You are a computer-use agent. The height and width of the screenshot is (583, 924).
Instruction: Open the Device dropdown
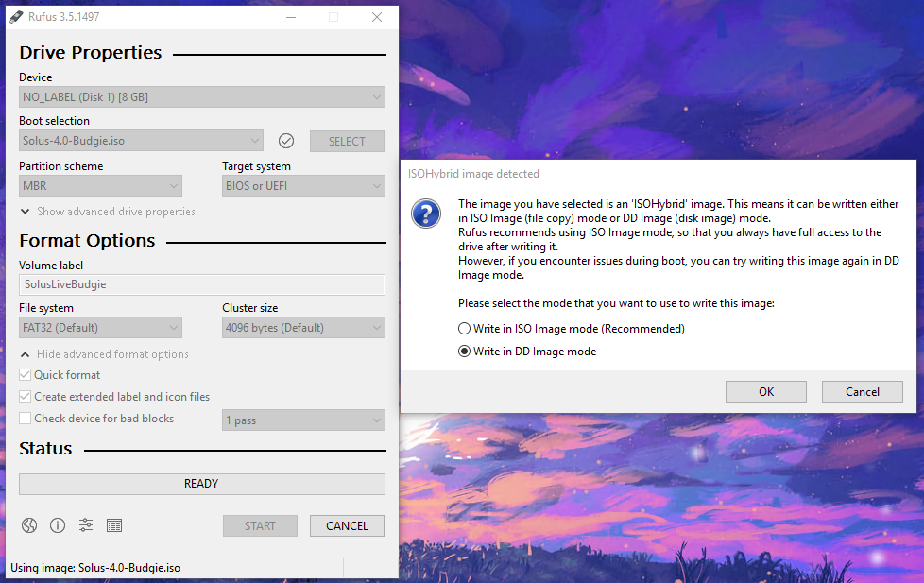click(x=201, y=97)
